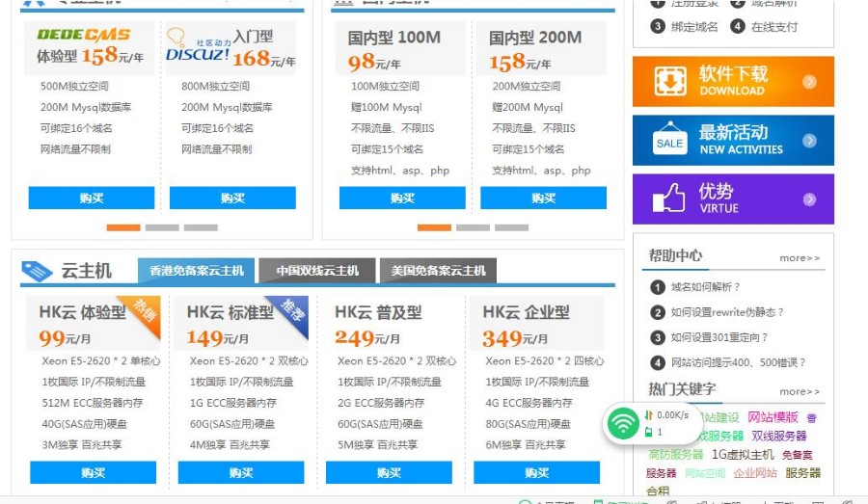Screen dimensions: 868x504
Task: Click the Discuz! logo in the 入门型 card
Action: 197,45
